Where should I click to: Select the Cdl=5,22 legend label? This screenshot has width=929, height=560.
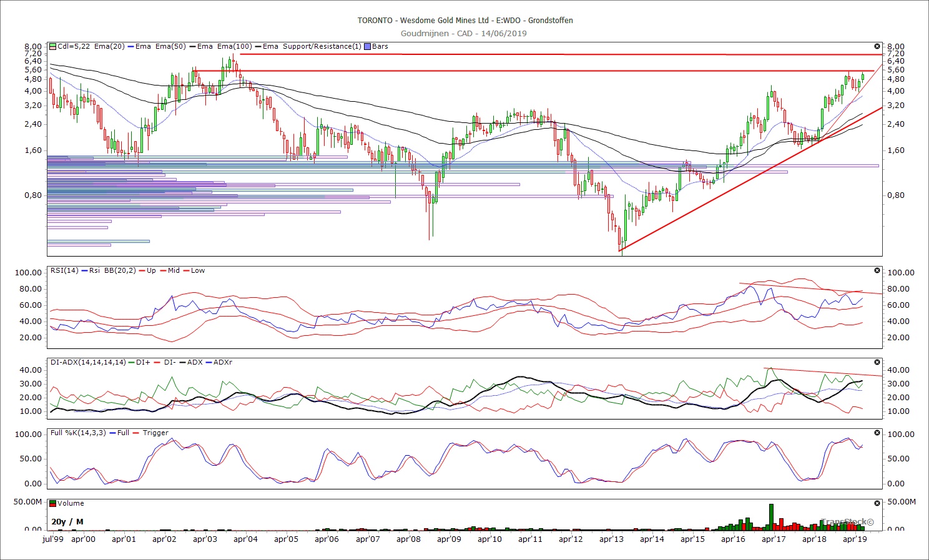74,46
